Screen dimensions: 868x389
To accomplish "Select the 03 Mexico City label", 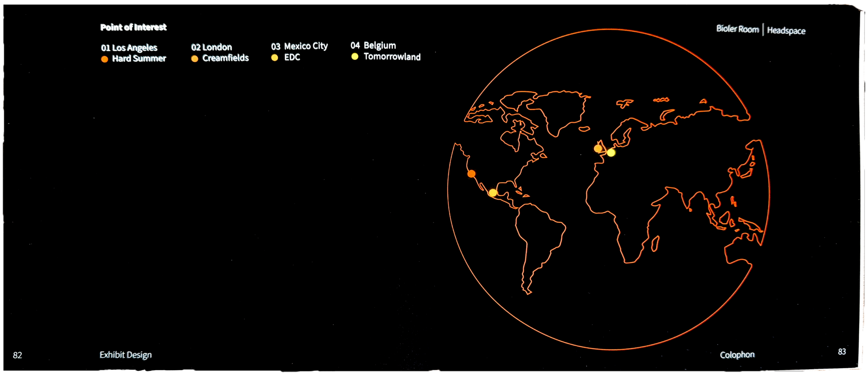I will [299, 46].
